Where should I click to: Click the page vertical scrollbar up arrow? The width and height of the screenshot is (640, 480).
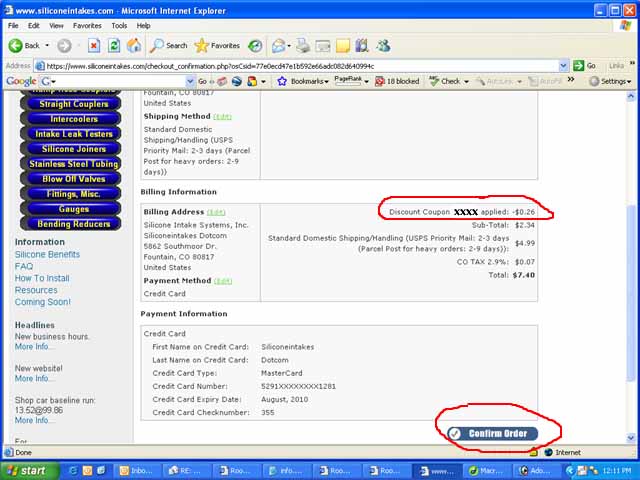pos(631,97)
